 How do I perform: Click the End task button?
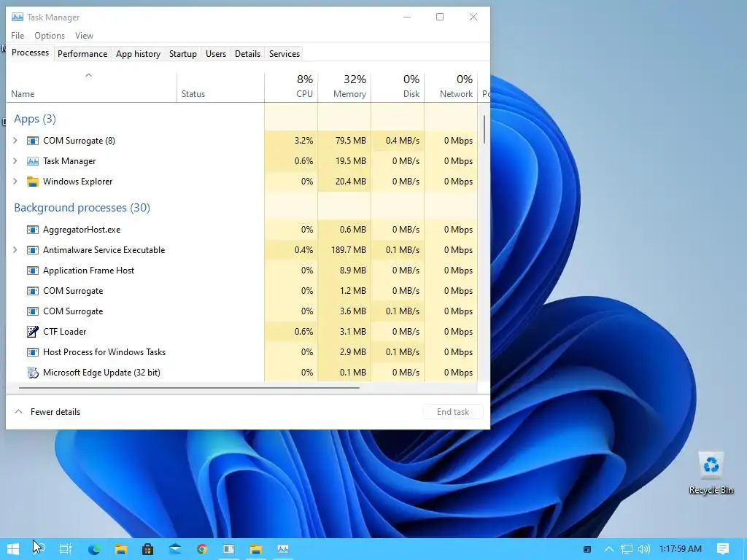[453, 412]
